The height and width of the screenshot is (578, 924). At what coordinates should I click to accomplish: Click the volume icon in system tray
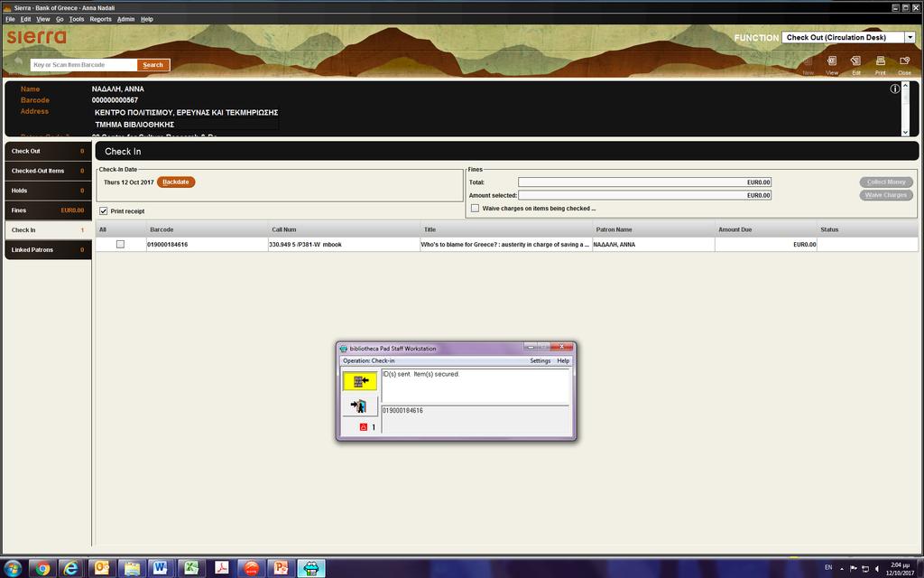coord(877,569)
